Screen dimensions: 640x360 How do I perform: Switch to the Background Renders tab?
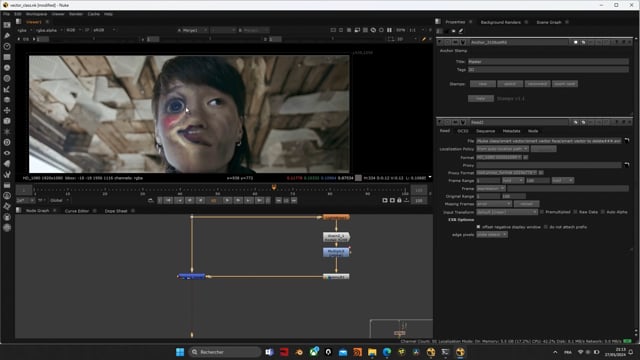coord(500,22)
